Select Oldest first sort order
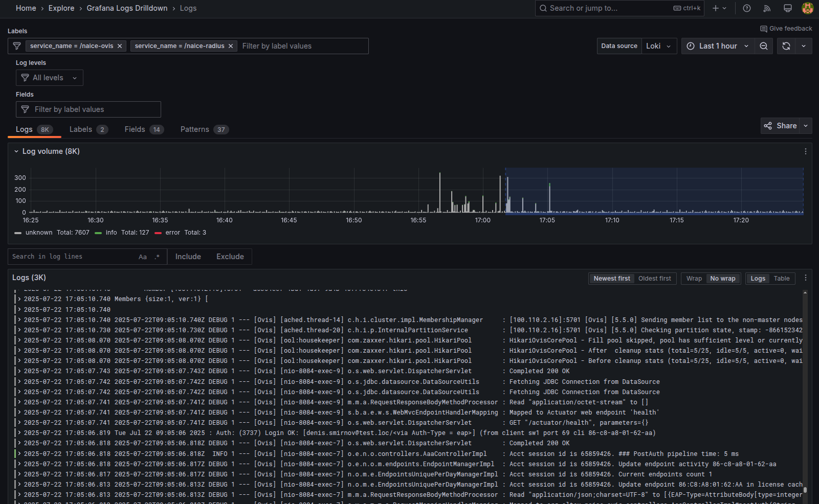Viewport: 819px width, 504px height. pyautogui.click(x=654, y=279)
